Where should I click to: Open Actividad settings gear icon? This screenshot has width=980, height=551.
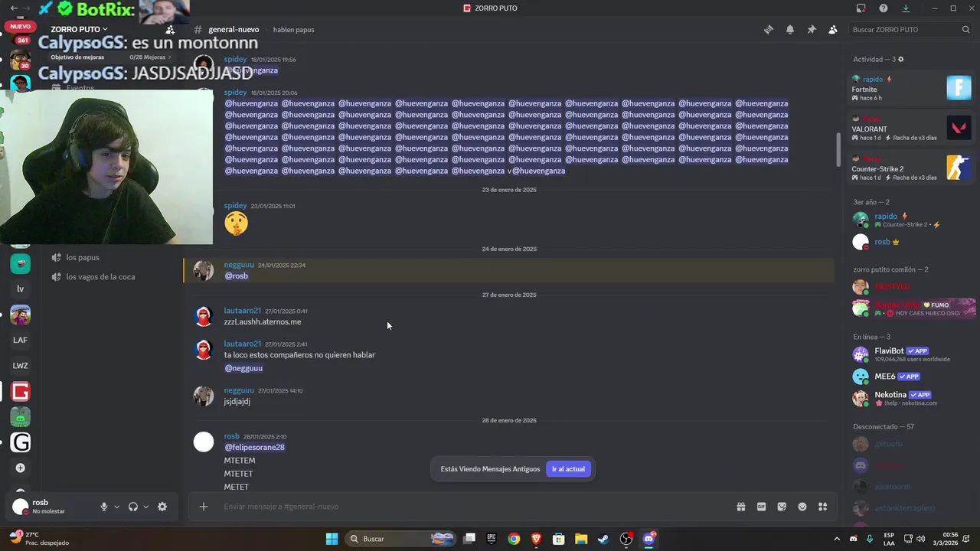coord(900,60)
